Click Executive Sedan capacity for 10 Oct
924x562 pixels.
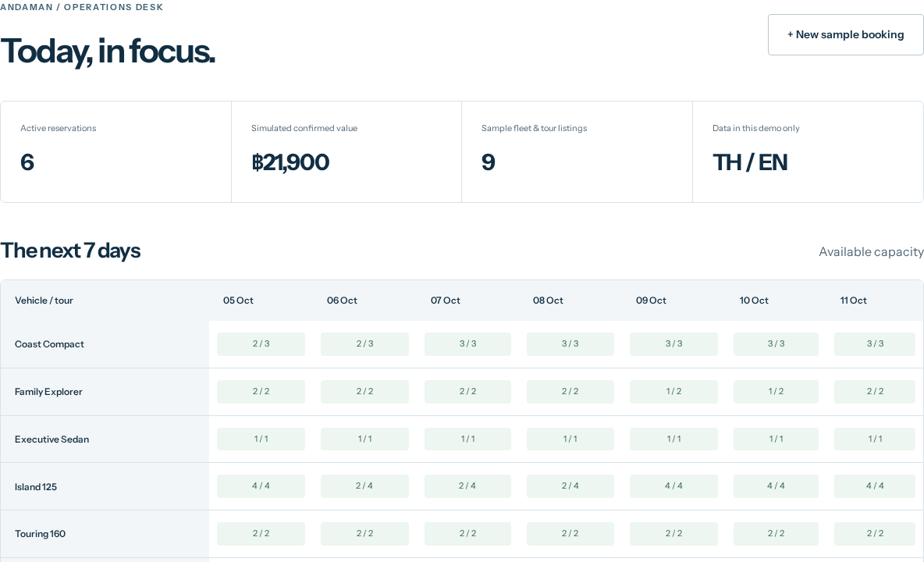776,439
